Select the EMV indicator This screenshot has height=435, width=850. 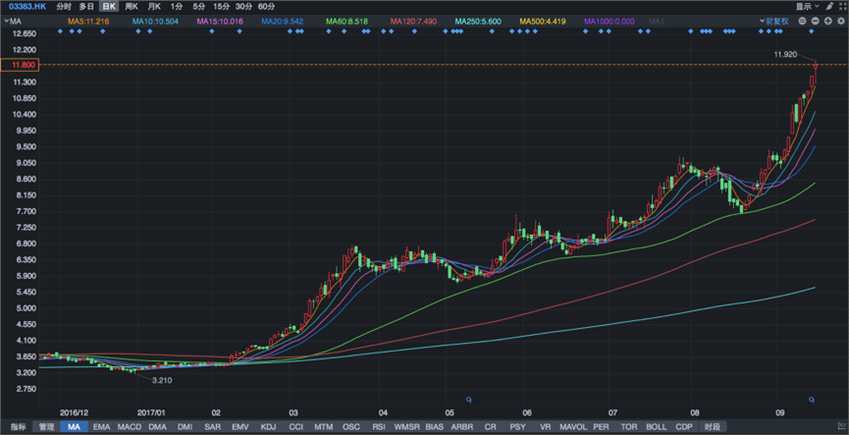pos(240,427)
